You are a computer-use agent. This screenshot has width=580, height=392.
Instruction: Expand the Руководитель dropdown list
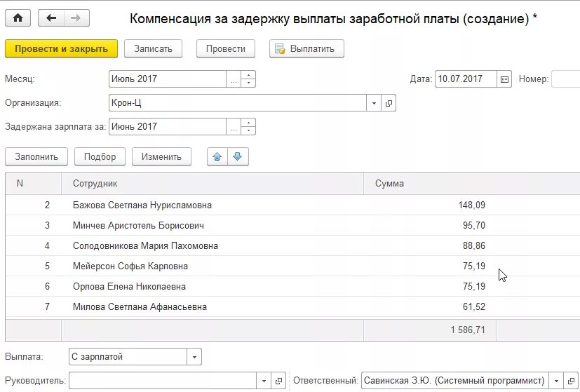(264, 381)
